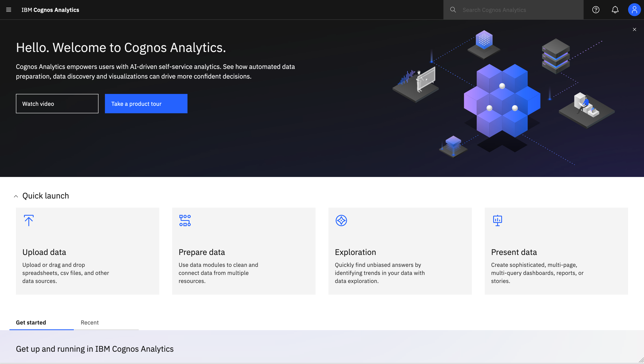Viewport: 644px width, 364px height.
Task: Open the Present data card title
Action: pos(514,252)
